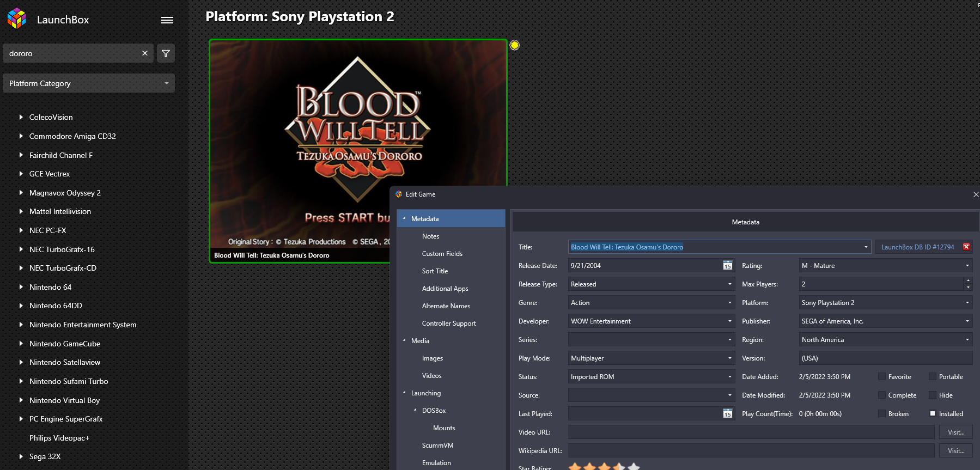The image size is (980, 470).
Task: Select the Notes page
Action: click(x=430, y=236)
